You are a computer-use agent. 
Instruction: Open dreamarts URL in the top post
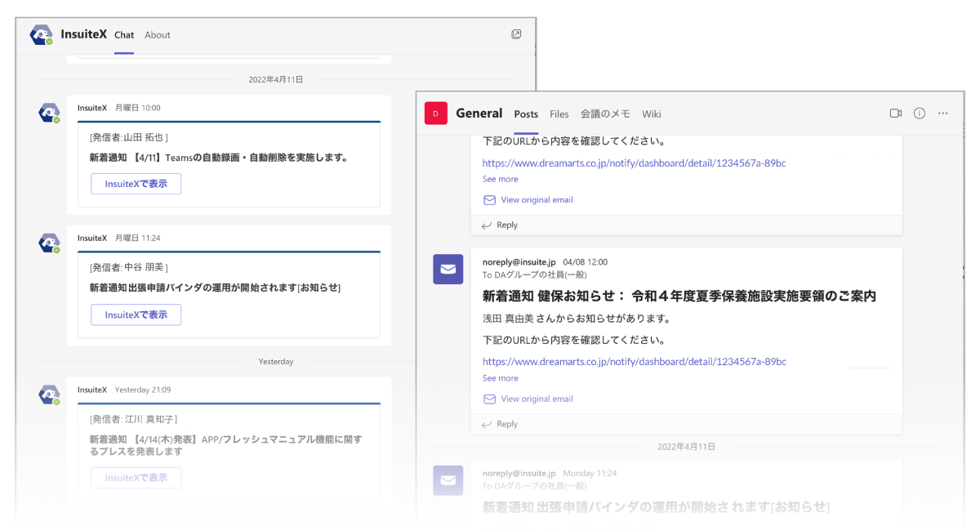pyautogui.click(x=634, y=163)
